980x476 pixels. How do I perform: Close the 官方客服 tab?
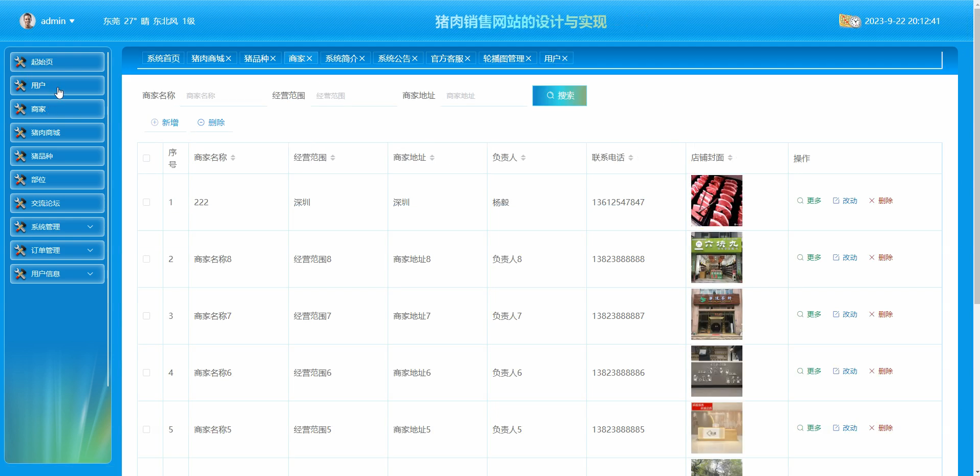(x=467, y=58)
